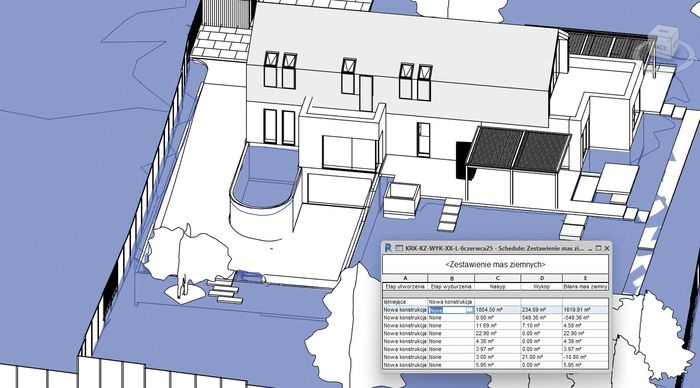Maximize the schedule window
Image resolution: width=700 pixels, height=388 pixels.
599,248
